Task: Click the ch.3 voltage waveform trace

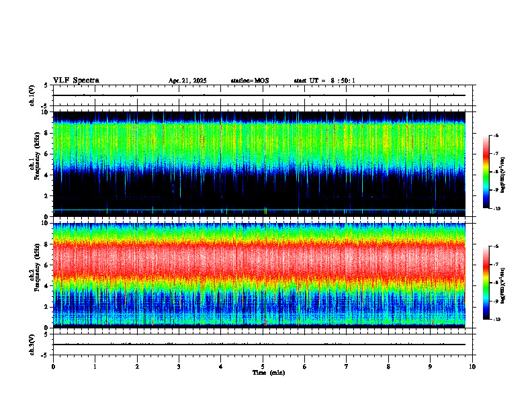Action: (259, 345)
